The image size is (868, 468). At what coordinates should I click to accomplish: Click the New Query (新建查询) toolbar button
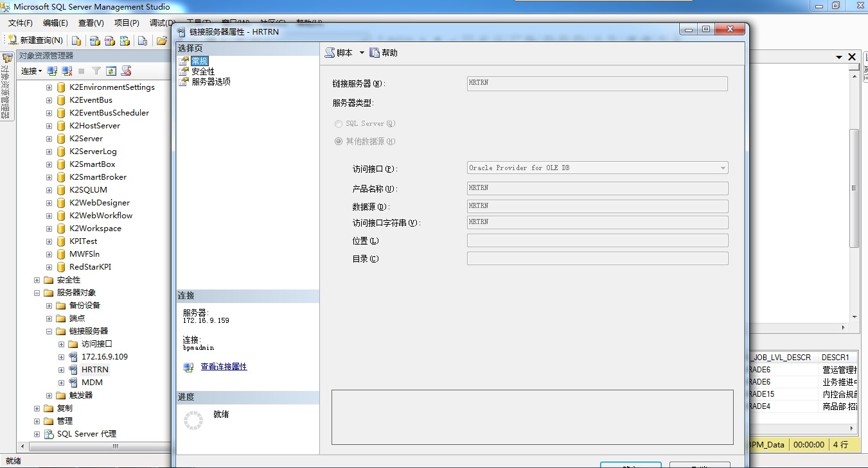pos(35,40)
